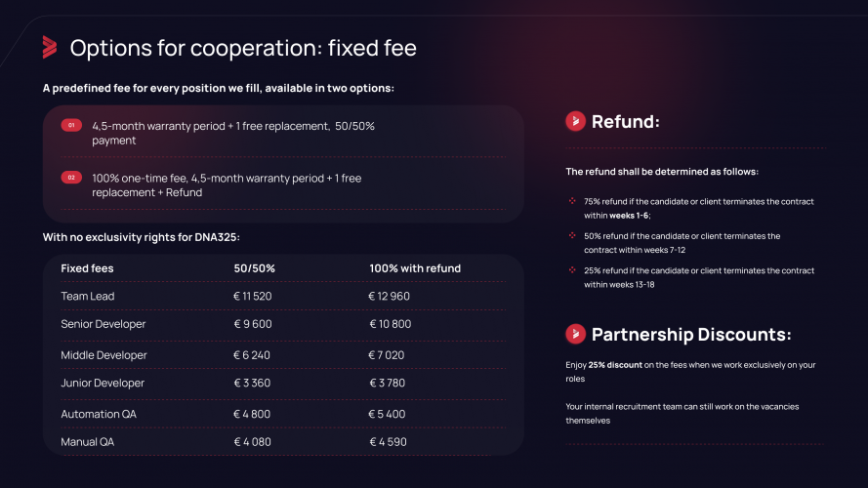Image resolution: width=868 pixels, height=488 pixels.
Task: Click the "Options for cooperation: fixed fee" title
Action: [244, 47]
